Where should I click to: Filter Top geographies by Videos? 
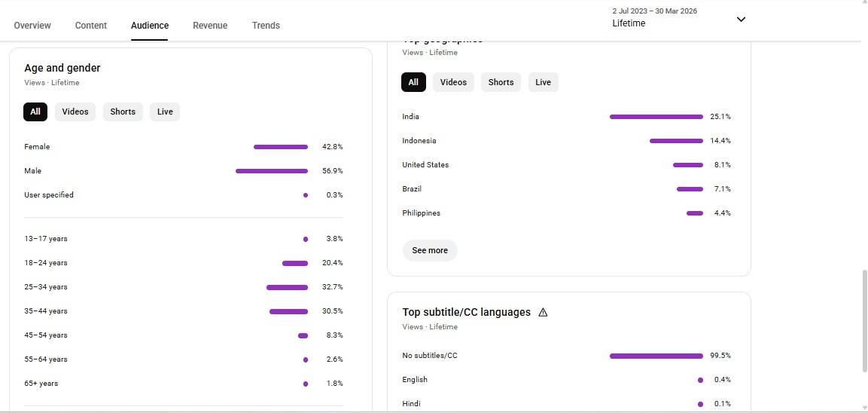453,83
